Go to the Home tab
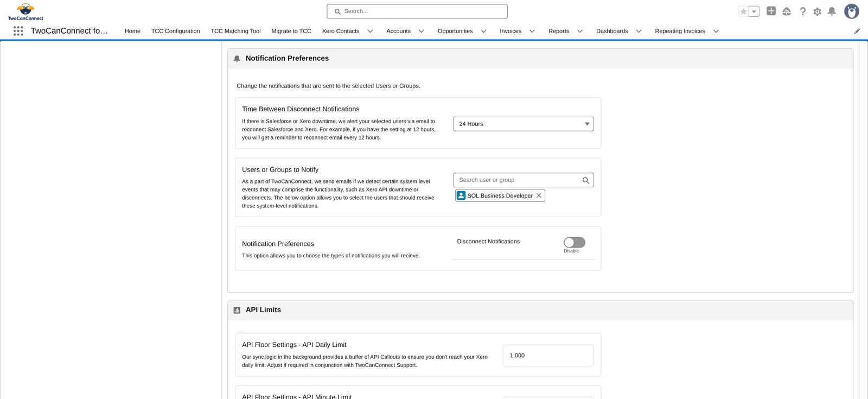Viewport: 868px width, 399px height. coord(132,31)
